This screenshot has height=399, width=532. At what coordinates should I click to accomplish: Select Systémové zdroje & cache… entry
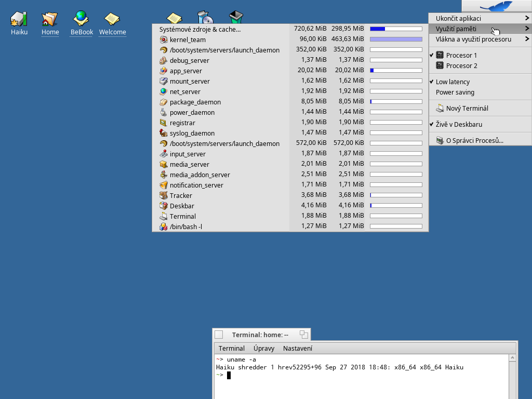[x=290, y=29]
